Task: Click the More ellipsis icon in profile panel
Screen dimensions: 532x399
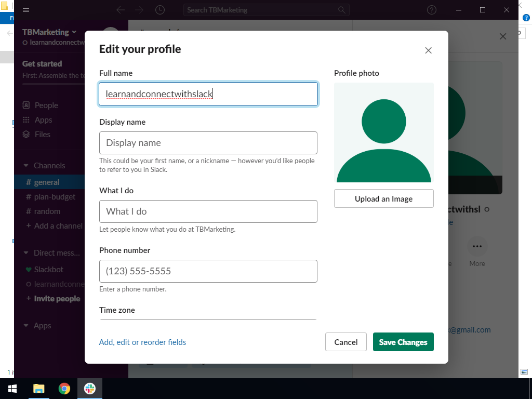Action: click(477, 246)
